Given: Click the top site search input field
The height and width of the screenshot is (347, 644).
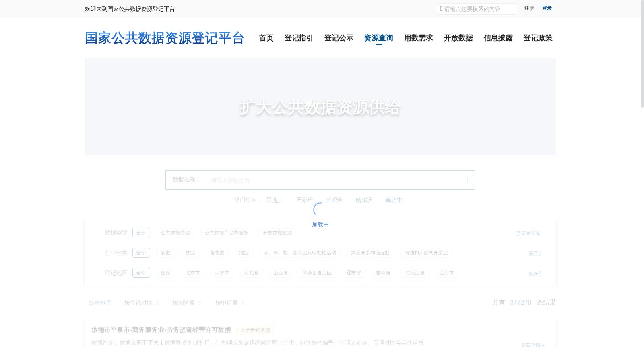Looking at the screenshot, I should click(x=477, y=9).
